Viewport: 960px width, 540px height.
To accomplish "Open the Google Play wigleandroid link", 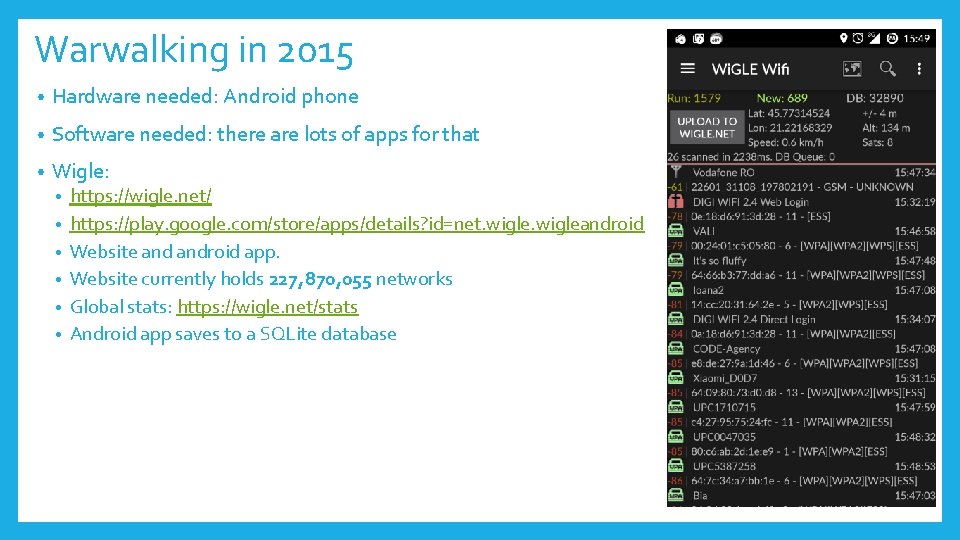I will point(357,224).
